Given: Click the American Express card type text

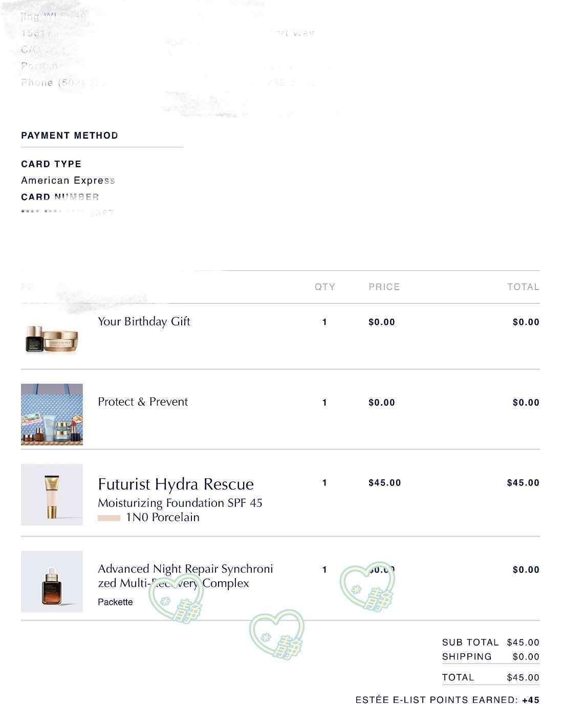Looking at the screenshot, I should [x=68, y=180].
